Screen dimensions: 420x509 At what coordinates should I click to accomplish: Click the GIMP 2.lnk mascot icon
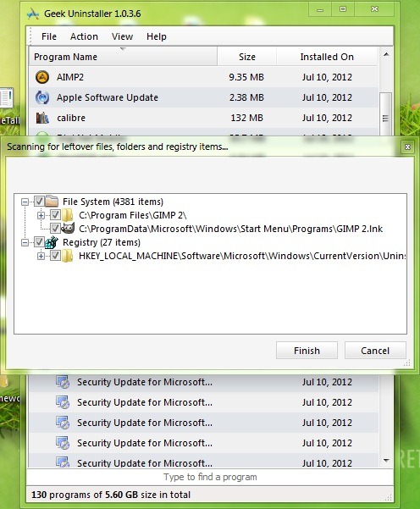tap(68, 229)
